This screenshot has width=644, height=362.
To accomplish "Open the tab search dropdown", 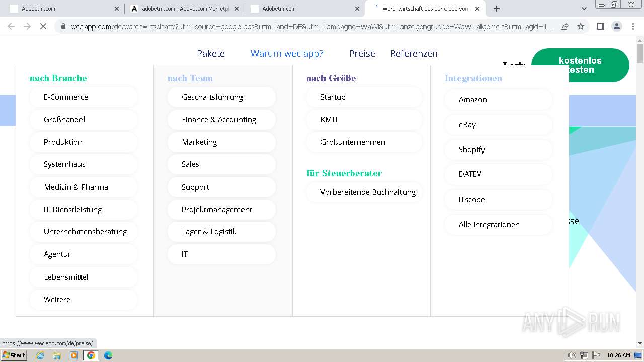I will point(584,9).
